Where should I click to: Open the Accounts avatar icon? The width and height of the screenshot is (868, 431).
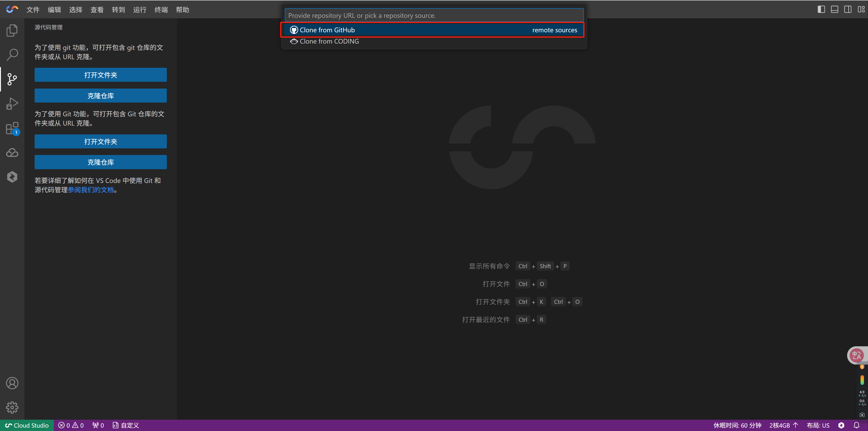pos(12,383)
